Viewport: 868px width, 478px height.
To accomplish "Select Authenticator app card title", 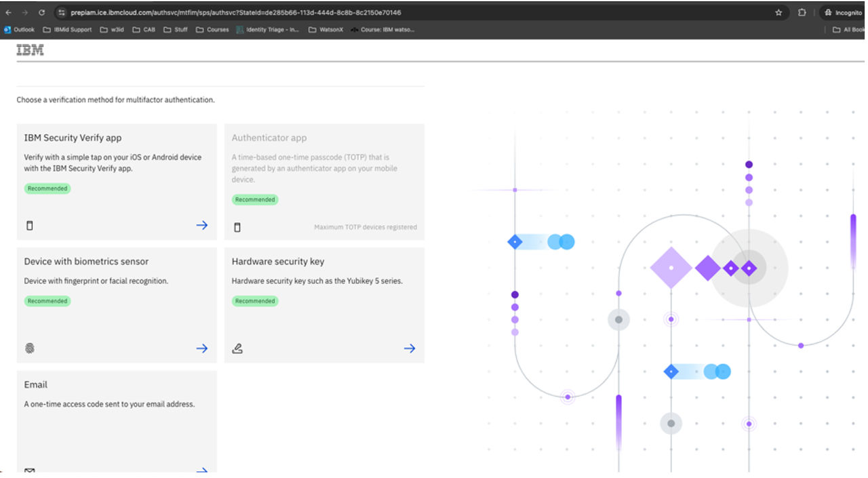I will 269,138.
